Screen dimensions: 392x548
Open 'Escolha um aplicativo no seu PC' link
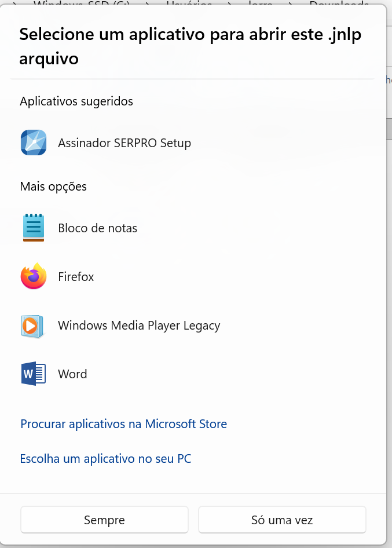point(105,459)
